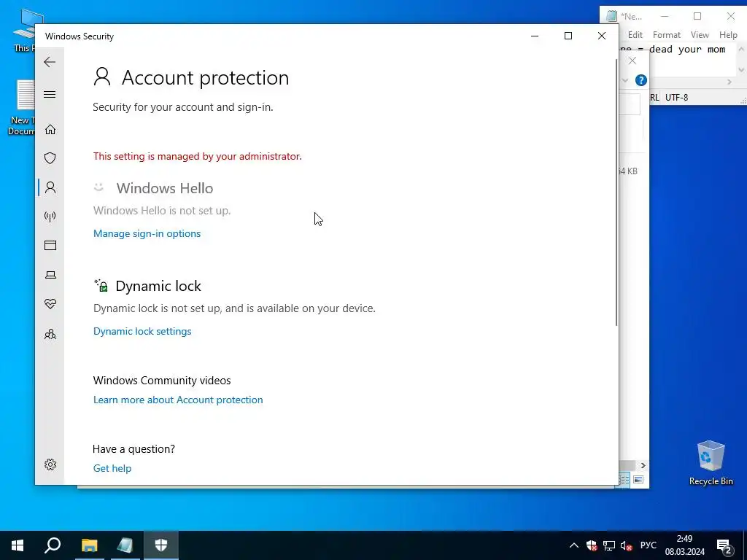Open the muted volume tray icon
The width and height of the screenshot is (747, 560).
(x=626, y=545)
